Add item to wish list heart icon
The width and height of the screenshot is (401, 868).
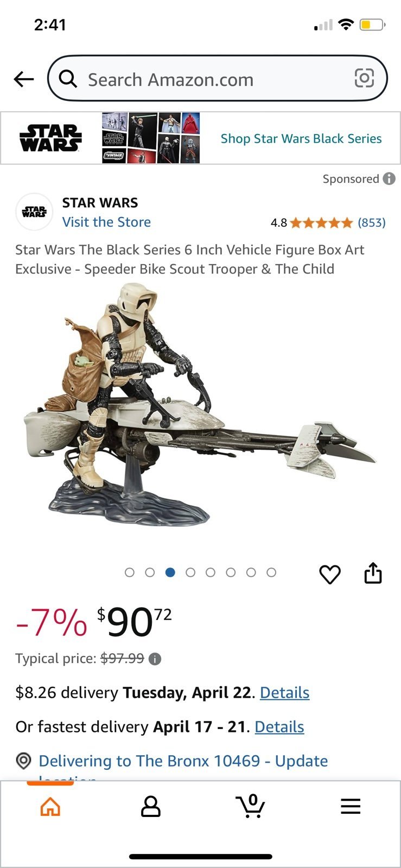pyautogui.click(x=330, y=574)
